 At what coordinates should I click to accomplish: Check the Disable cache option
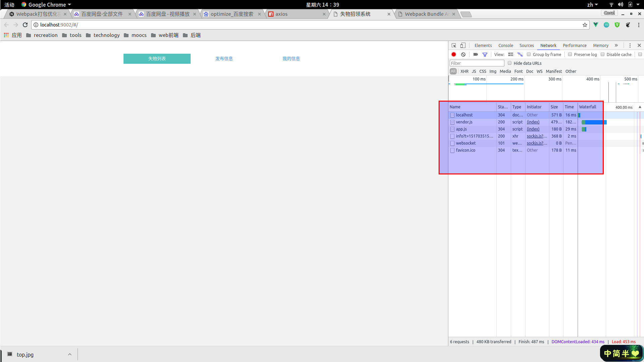[603, 54]
